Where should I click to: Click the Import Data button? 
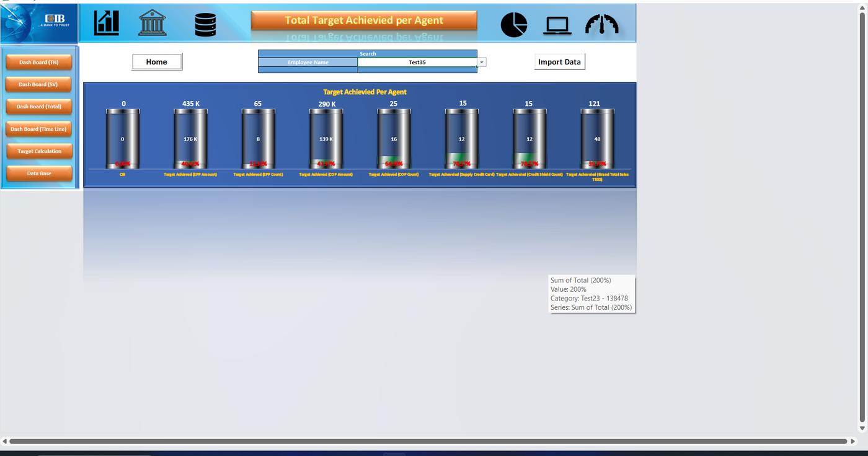tap(559, 62)
